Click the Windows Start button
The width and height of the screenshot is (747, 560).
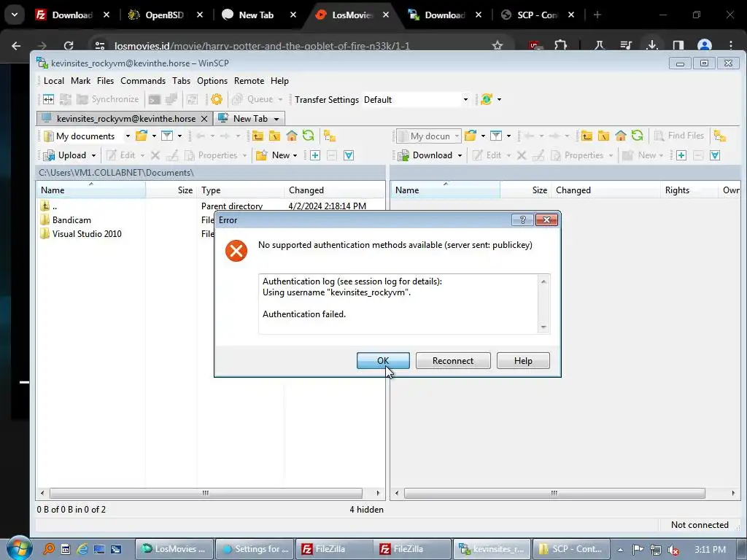point(18,548)
